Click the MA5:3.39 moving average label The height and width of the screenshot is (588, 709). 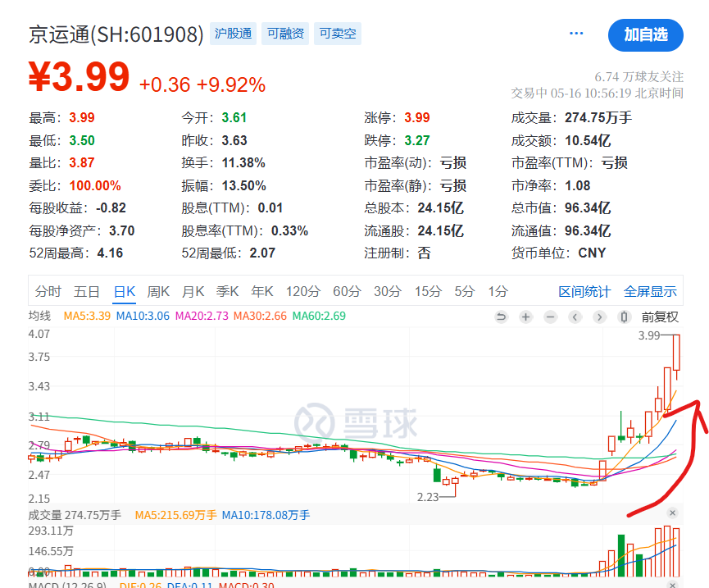click(x=87, y=316)
